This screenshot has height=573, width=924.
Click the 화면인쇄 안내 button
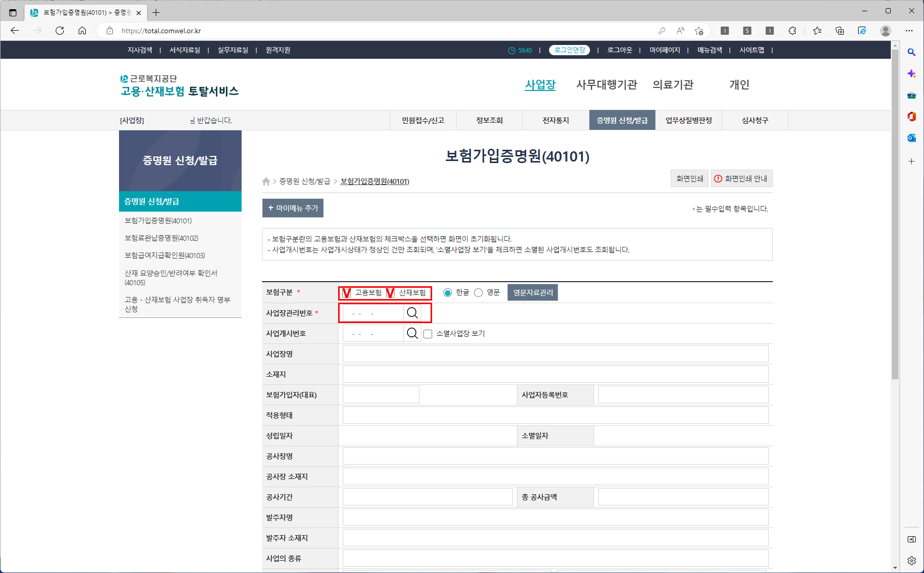(x=741, y=178)
